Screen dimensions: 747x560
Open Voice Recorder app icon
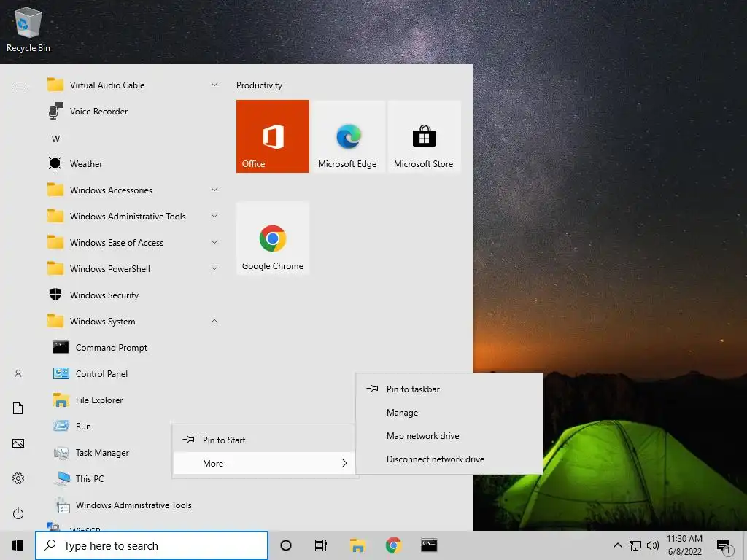tap(55, 112)
